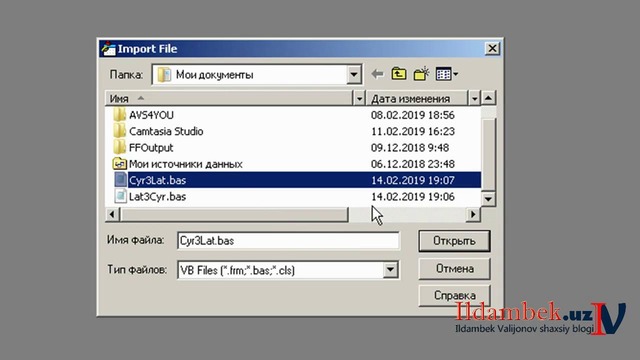This screenshot has width=640, height=360.
Task: Click the vertical scrollbar down arrow
Action: point(488,199)
